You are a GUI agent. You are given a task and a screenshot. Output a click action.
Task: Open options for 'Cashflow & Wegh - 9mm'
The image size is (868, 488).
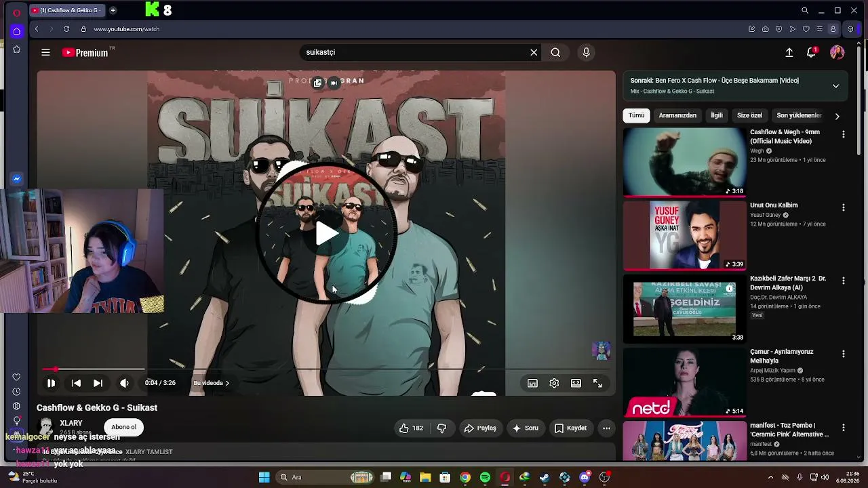click(844, 134)
